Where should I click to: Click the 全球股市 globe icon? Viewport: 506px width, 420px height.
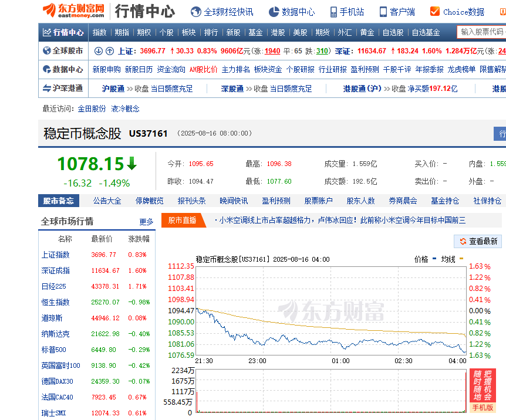coord(47,50)
